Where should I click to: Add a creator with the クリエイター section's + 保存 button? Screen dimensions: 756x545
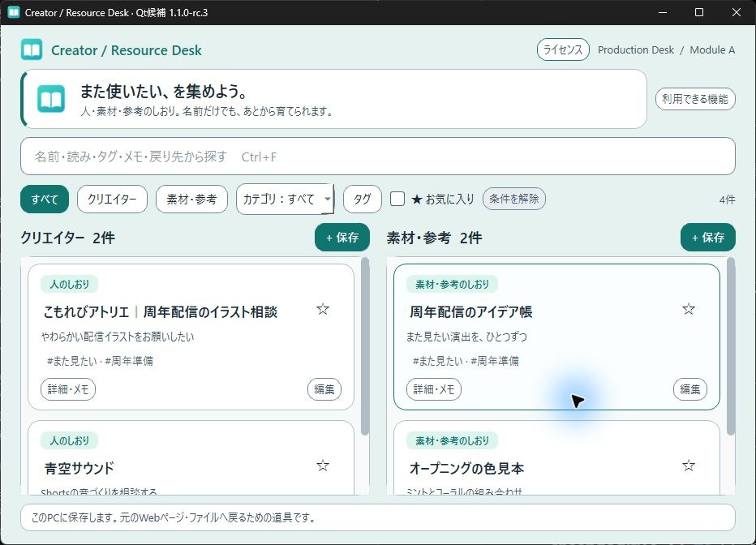click(x=341, y=237)
